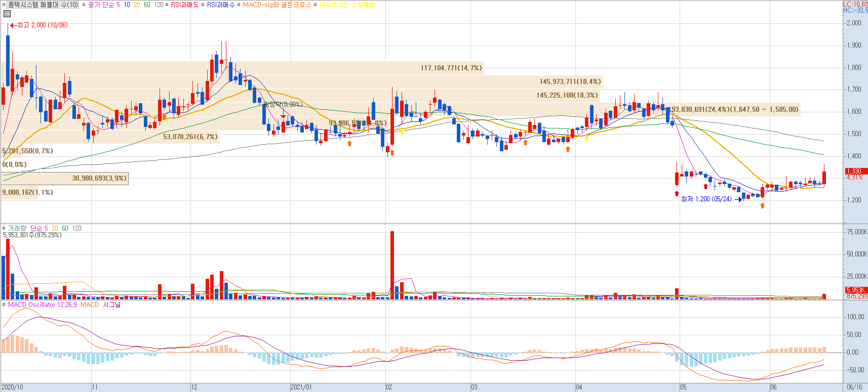Click the 2021/01 date on time axis
Image resolution: width=868 pixels, height=392 pixels.
coord(301,387)
